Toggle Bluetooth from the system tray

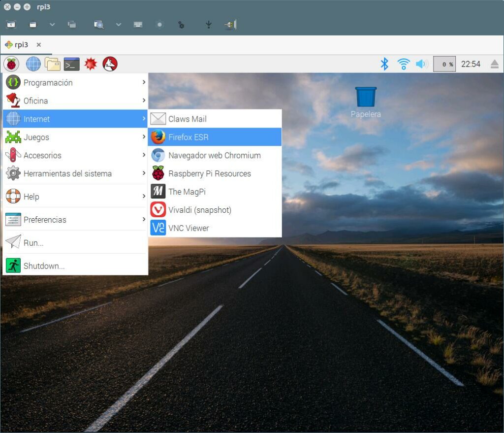tap(385, 64)
